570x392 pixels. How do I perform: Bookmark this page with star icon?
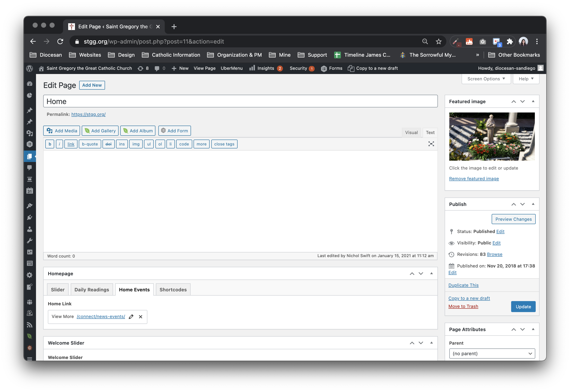(439, 41)
